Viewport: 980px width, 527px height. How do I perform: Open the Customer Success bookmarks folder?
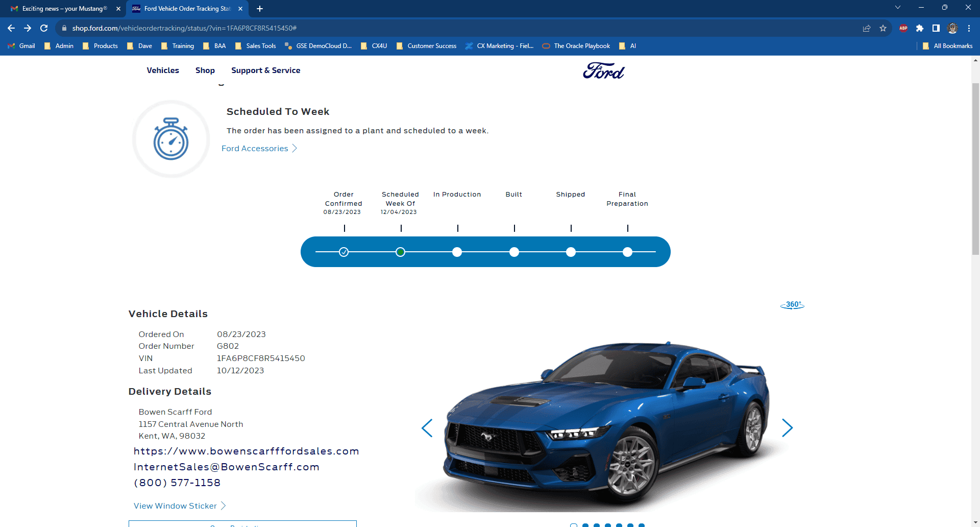coord(427,46)
